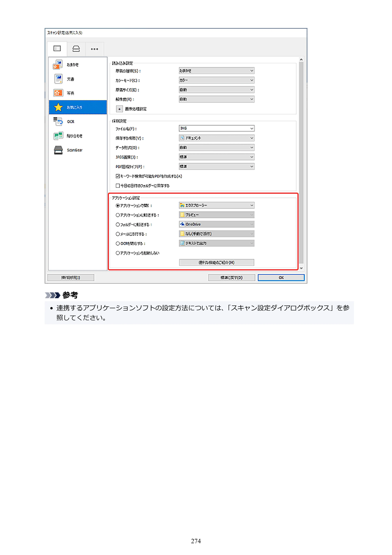Screen dimensions: 392x555
Task: Open the カラーモード dropdown
Action: [x=216, y=80]
